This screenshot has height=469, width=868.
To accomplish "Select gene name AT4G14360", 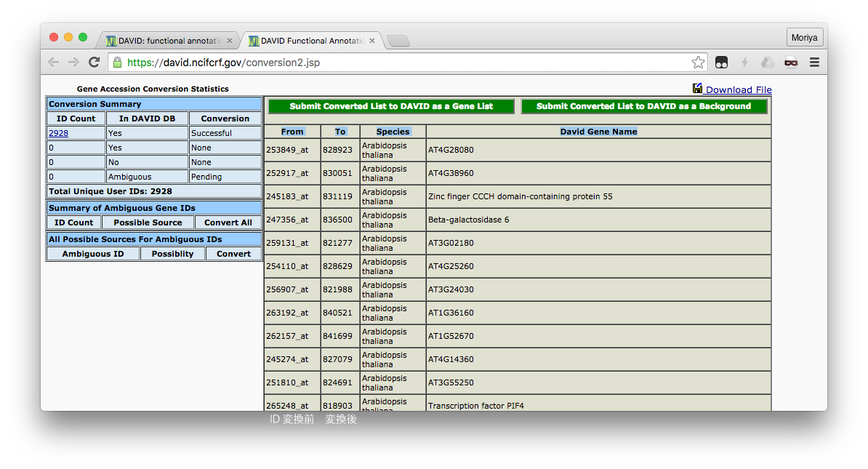I will click(451, 359).
